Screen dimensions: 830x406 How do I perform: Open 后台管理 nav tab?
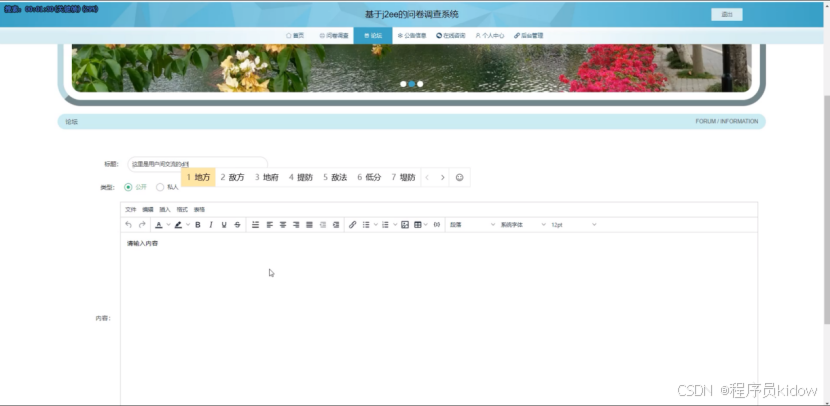point(528,35)
